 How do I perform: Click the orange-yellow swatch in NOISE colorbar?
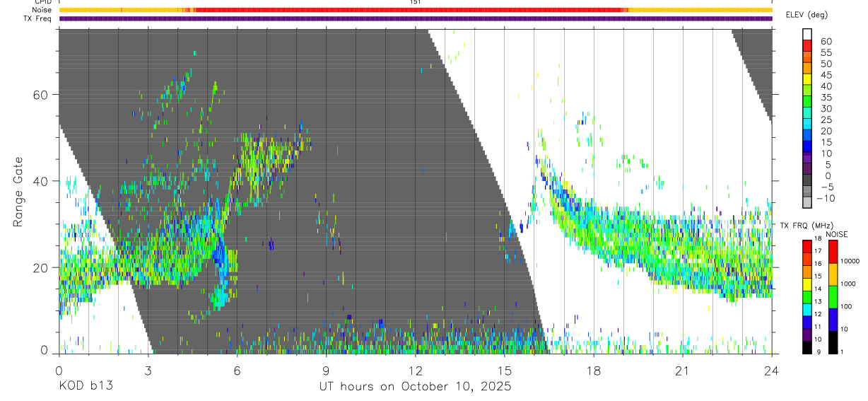point(833,274)
